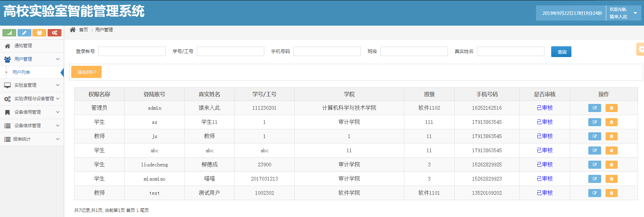644x217 pixels.
Task: Open 设备借用管理 sidebar menu
Action: [x=32, y=112]
